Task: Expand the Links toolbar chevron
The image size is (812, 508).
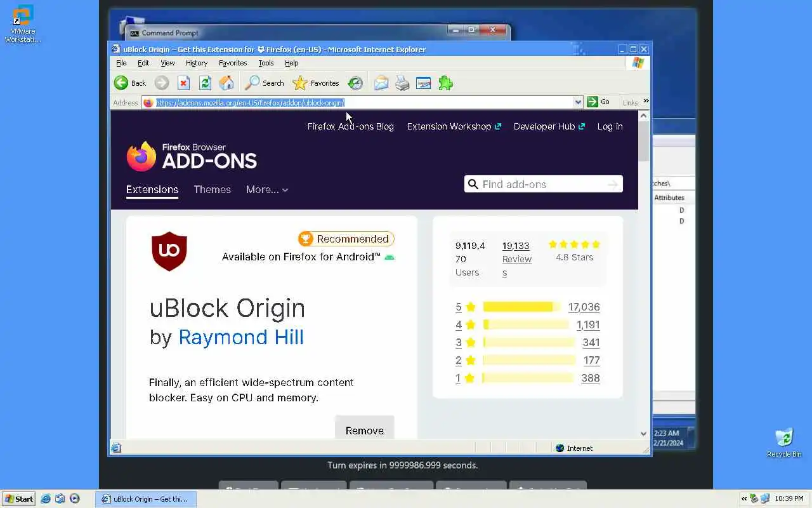Action: tap(646, 101)
